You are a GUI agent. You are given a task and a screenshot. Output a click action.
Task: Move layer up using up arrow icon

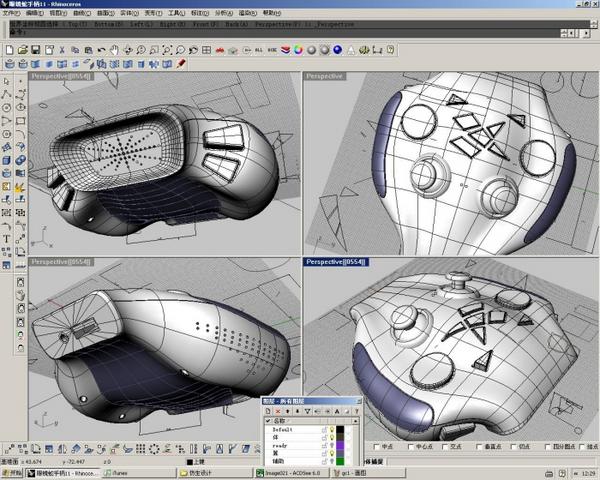click(288, 411)
